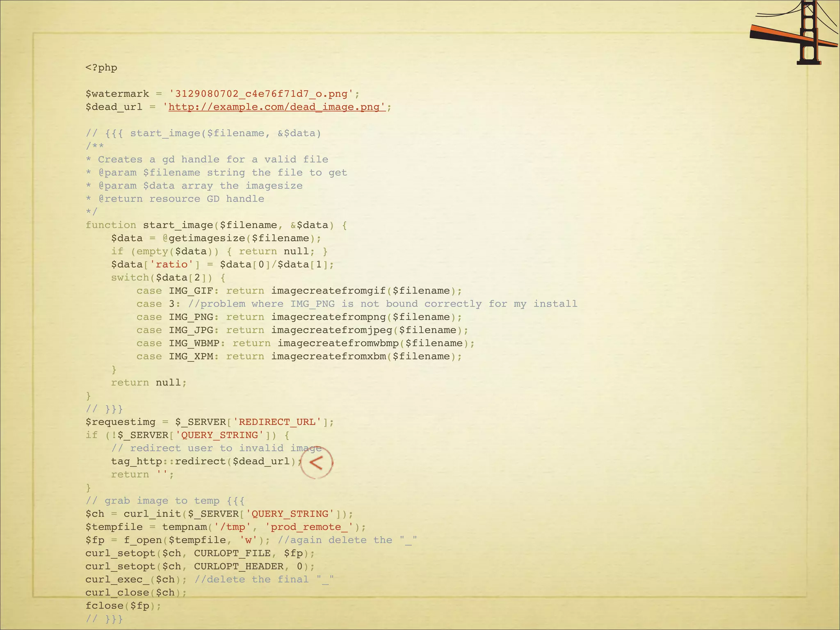840x630 pixels.
Task: Select the '/tmp' string in tempnam
Action: (232, 527)
